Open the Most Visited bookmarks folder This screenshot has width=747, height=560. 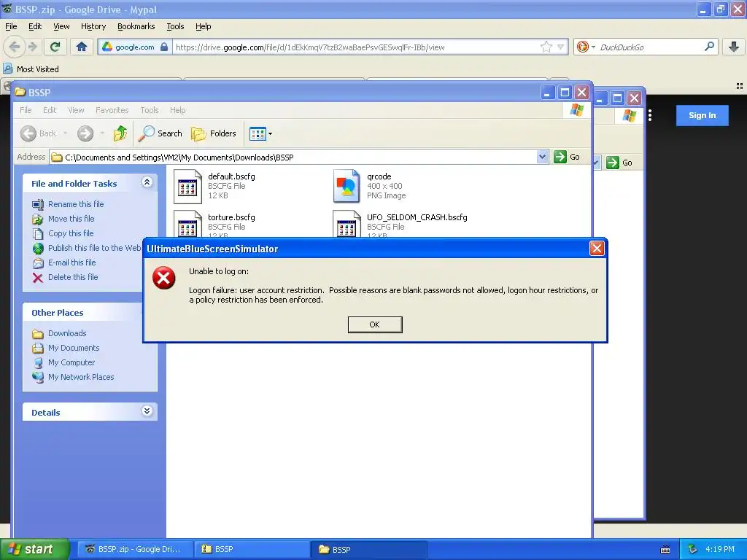31,69
